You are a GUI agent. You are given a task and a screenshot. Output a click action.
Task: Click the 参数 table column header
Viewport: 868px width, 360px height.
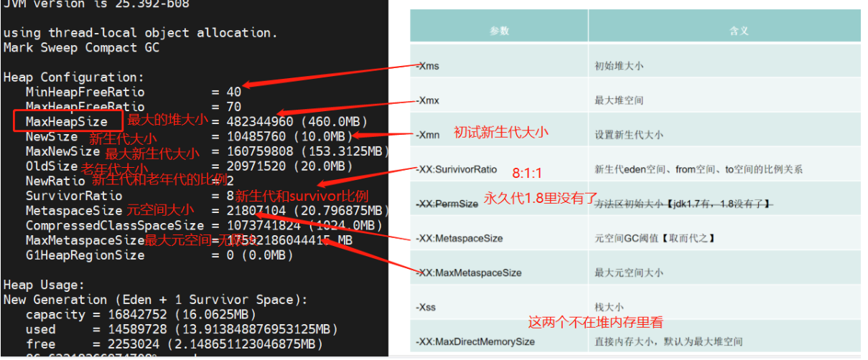click(x=499, y=31)
